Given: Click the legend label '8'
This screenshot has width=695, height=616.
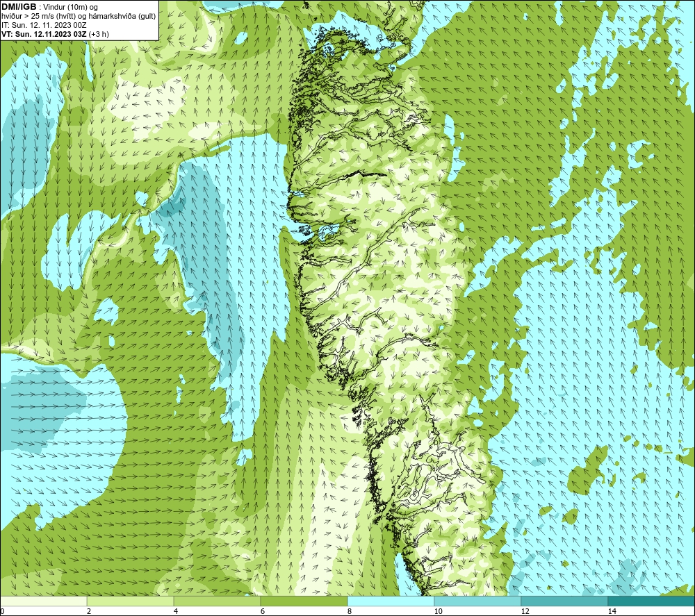Looking at the screenshot, I should pos(350,611).
